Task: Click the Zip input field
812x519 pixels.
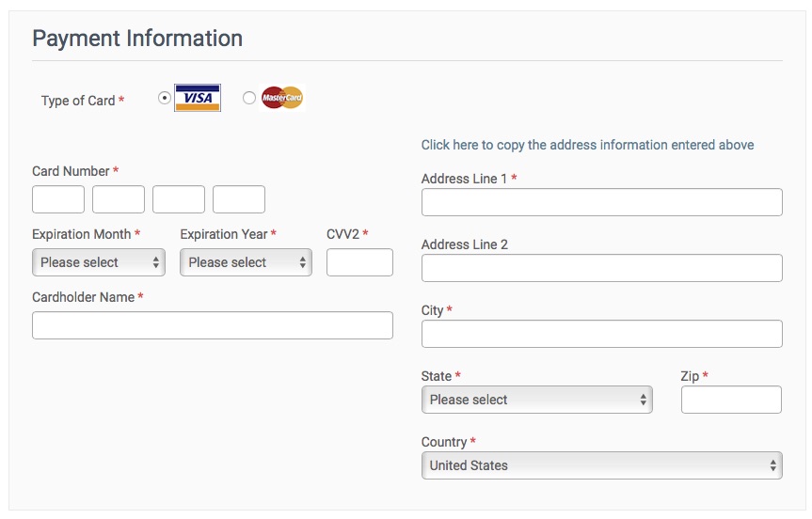Action: point(731,400)
